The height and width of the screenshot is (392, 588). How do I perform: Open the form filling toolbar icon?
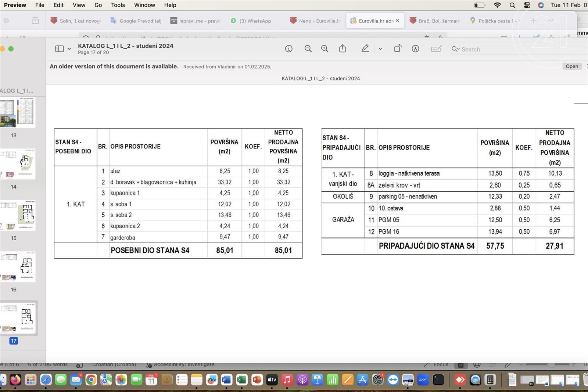point(436,49)
